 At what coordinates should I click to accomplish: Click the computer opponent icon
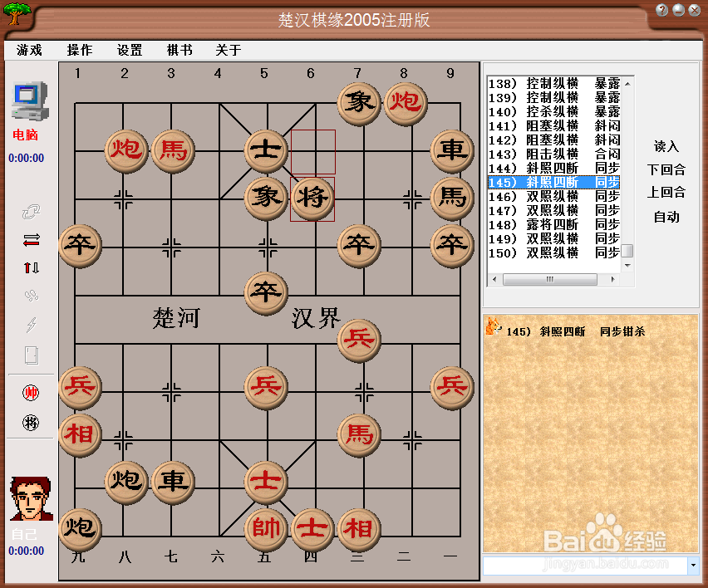[x=30, y=101]
